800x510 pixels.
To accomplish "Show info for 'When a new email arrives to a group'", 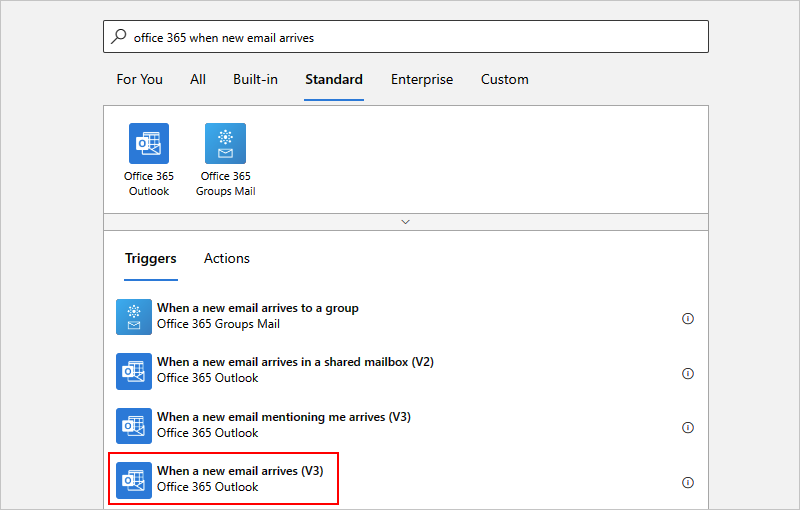I will [x=688, y=319].
